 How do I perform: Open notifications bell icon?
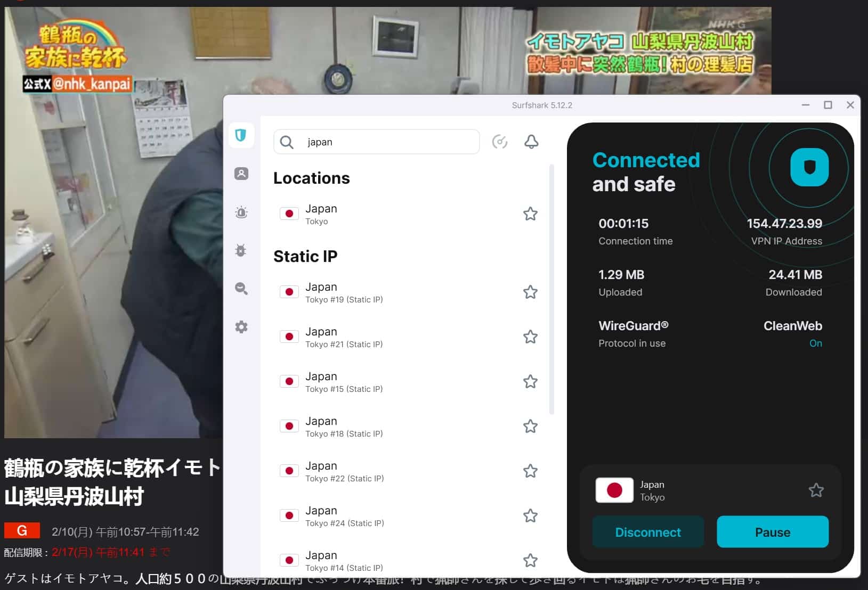point(531,142)
